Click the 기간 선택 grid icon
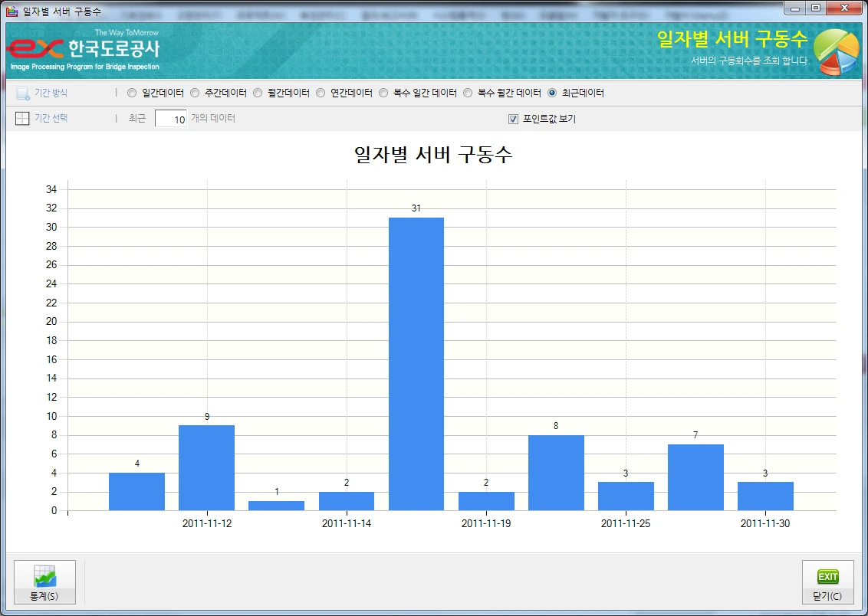The height and width of the screenshot is (616, 868). (x=22, y=118)
